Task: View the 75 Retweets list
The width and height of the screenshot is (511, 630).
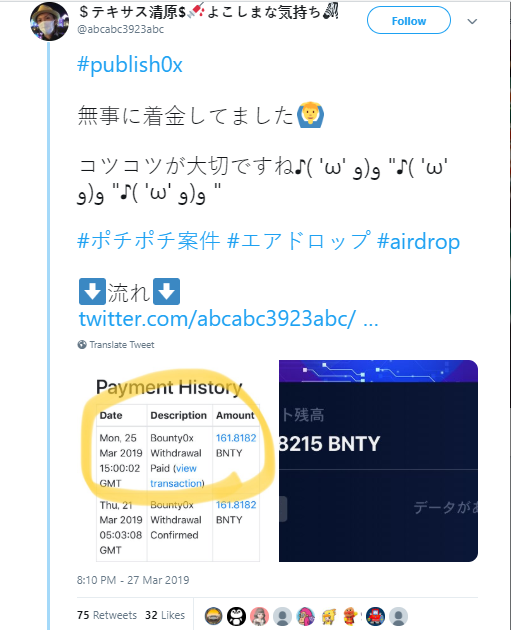Action: (107, 615)
